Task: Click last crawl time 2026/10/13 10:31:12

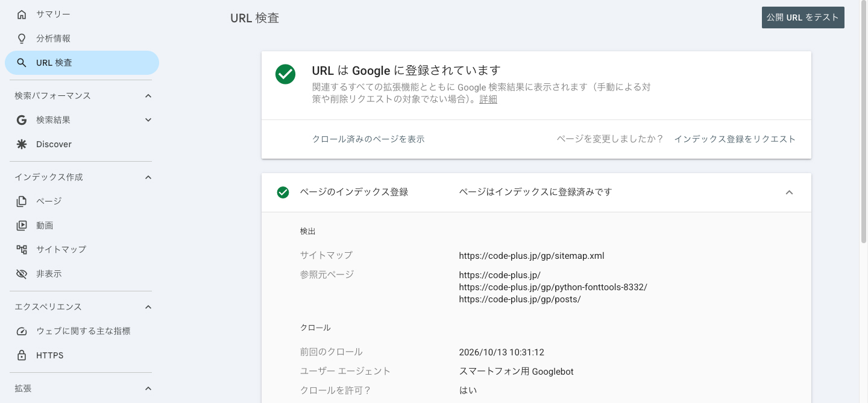Action: [502, 352]
